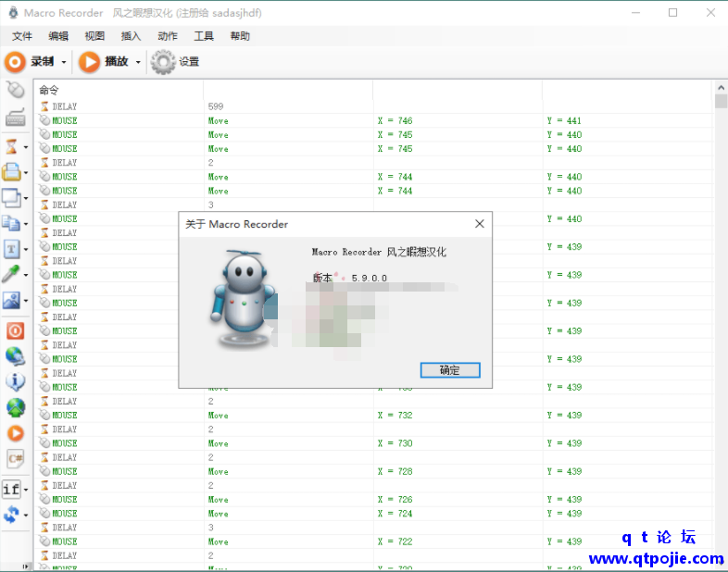Image resolution: width=728 pixels, height=572 pixels.
Task: Click the value 'X = 728'
Action: tap(395, 471)
